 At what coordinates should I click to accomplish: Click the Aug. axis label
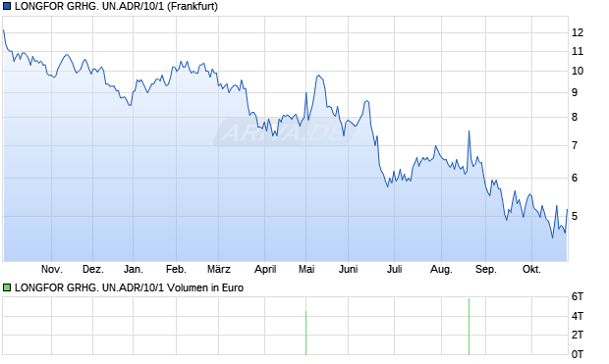[441, 269]
